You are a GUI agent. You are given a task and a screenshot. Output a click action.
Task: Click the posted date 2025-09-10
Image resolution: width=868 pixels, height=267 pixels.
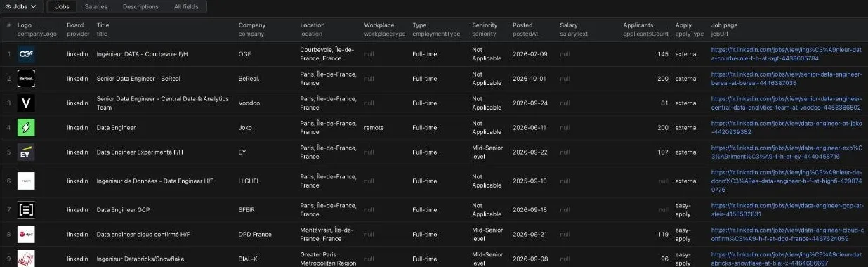(530, 181)
